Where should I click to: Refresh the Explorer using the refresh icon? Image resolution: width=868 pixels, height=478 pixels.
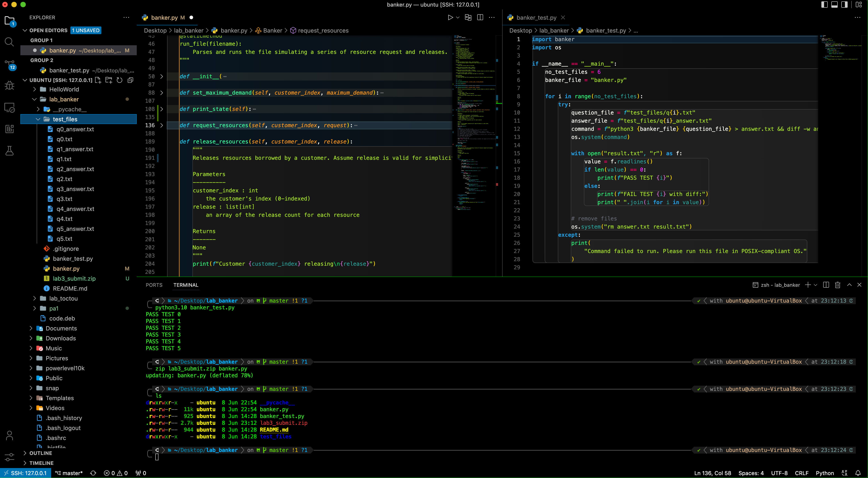click(x=119, y=80)
